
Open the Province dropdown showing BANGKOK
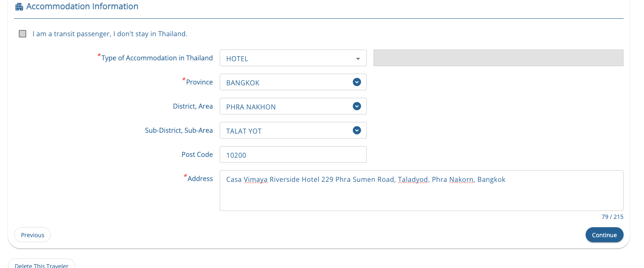[288, 82]
